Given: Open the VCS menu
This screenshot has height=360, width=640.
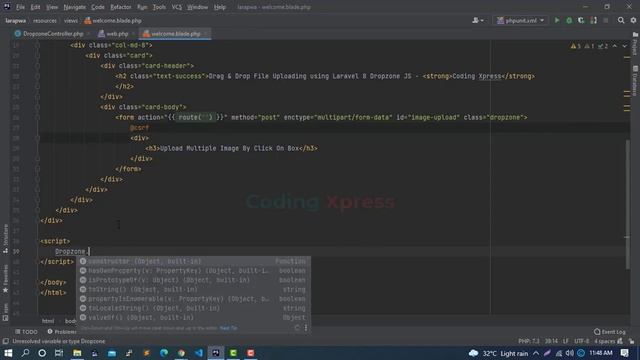Looking at the screenshot, I should (176, 7).
